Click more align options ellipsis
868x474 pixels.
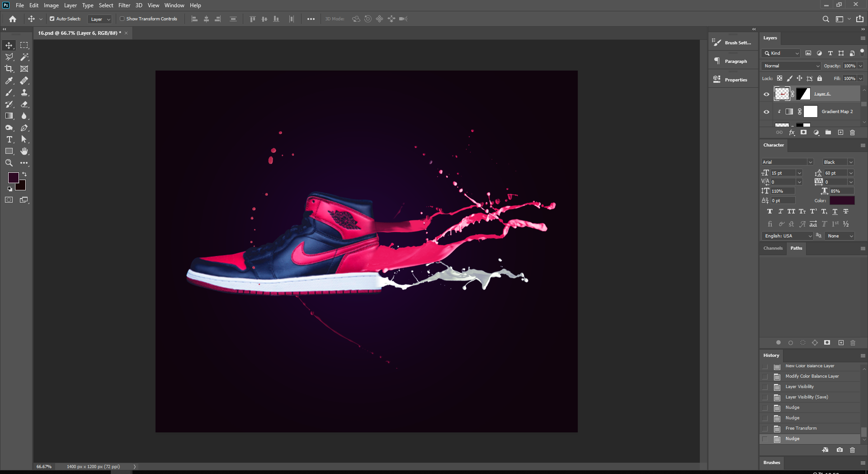click(x=311, y=19)
